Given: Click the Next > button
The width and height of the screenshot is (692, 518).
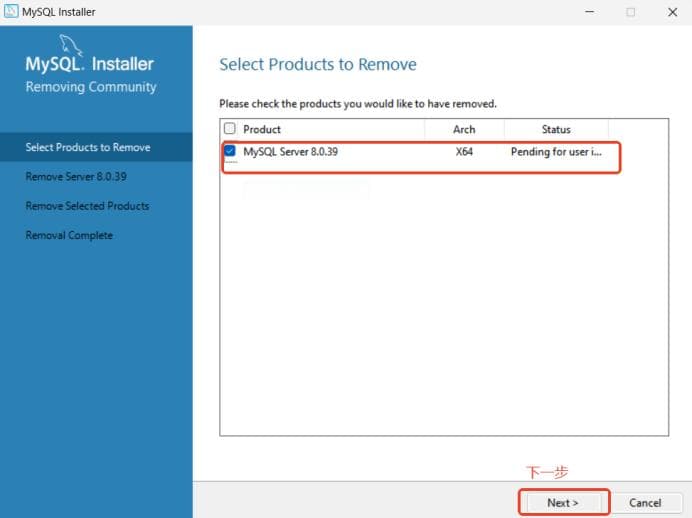Looking at the screenshot, I should (x=563, y=503).
